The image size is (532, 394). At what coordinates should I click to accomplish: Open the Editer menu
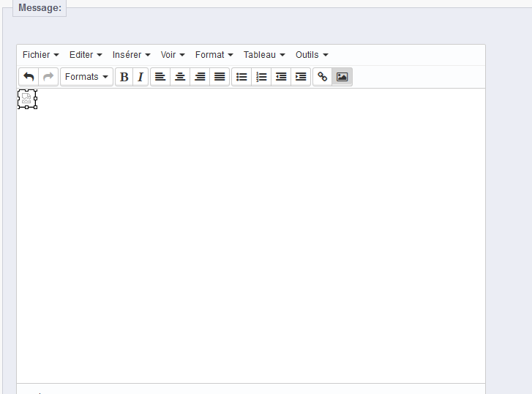pos(86,55)
